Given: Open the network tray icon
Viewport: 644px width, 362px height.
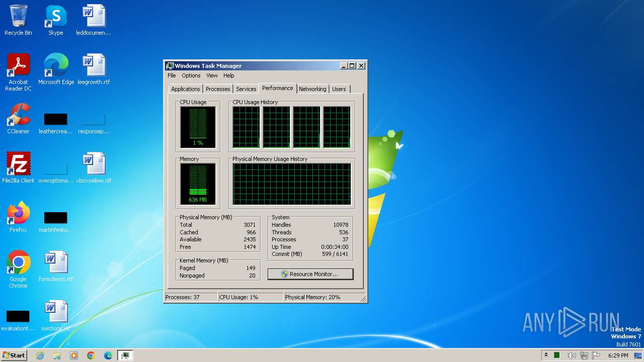Looking at the screenshot, I should pyautogui.click(x=585, y=355).
